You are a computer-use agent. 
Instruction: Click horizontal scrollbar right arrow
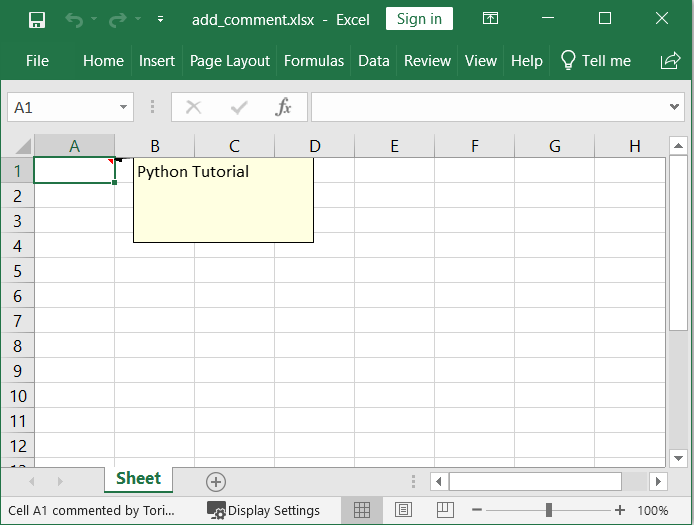[x=658, y=481]
